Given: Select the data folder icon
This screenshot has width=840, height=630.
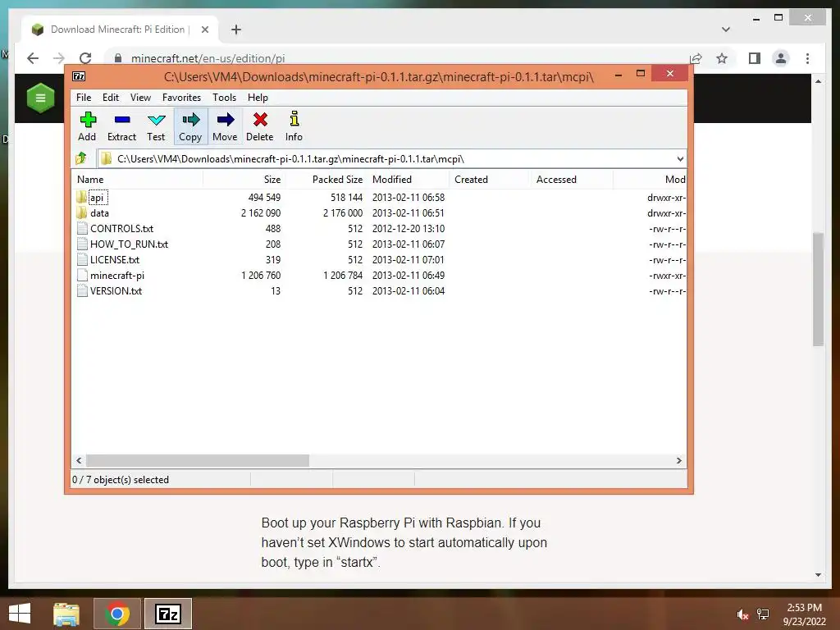Looking at the screenshot, I should [81, 212].
